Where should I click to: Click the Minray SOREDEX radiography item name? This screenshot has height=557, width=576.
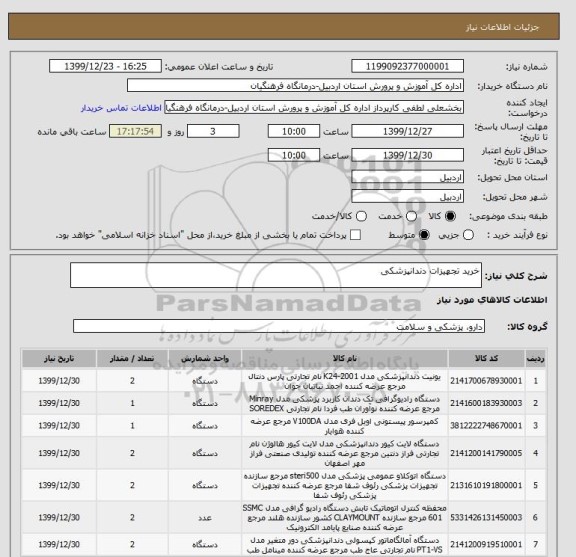click(x=345, y=404)
